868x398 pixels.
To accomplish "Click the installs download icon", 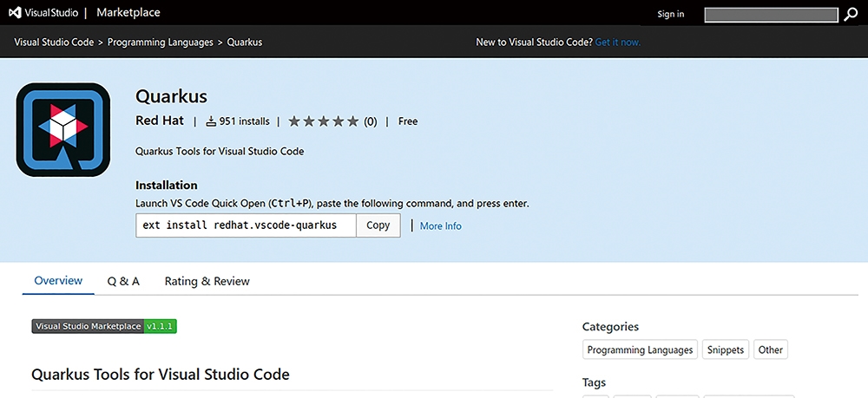I will [x=210, y=121].
